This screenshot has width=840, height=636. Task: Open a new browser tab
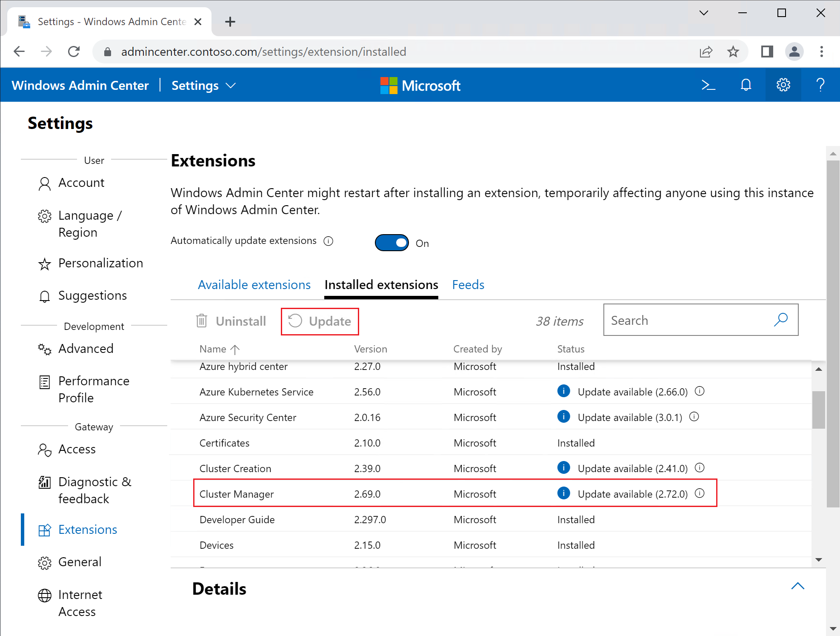coord(230,22)
